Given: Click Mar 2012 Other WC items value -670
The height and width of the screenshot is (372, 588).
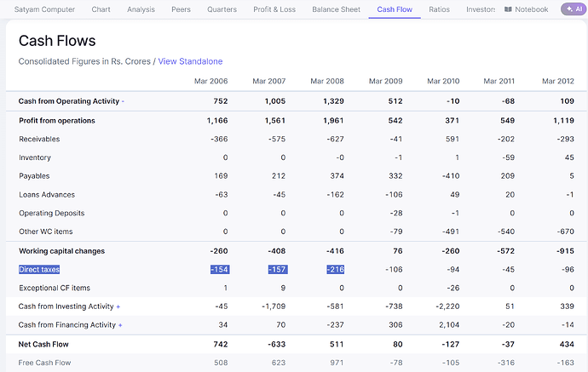Looking at the screenshot, I should (x=566, y=232).
